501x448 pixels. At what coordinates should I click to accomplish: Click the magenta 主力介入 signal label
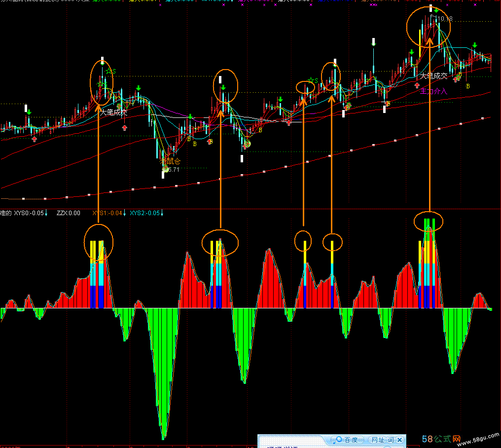433,91
